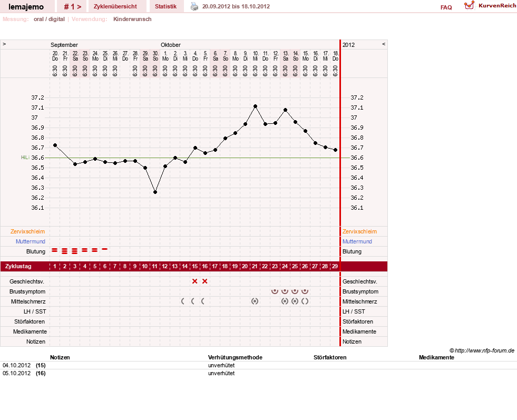Click the light bleeding icon on cycle day 6
Screen dimensions: 517x420
pos(104,249)
